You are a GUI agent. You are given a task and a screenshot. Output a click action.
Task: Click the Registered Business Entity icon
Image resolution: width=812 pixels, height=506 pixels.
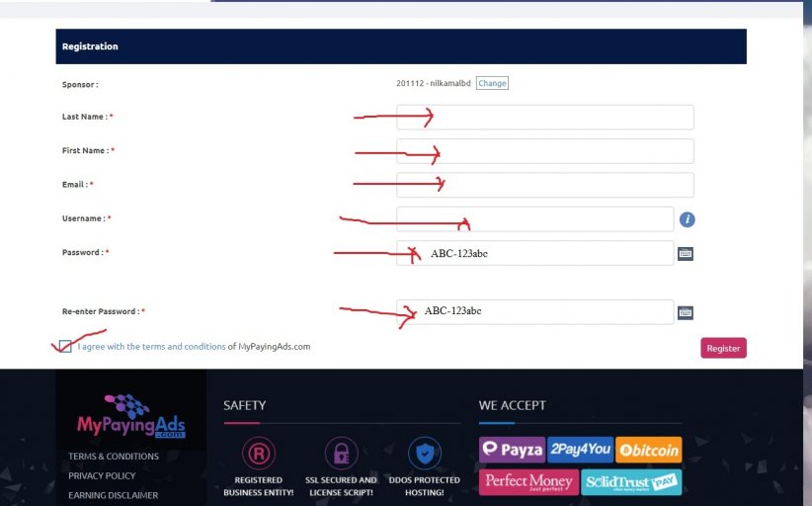(x=259, y=454)
